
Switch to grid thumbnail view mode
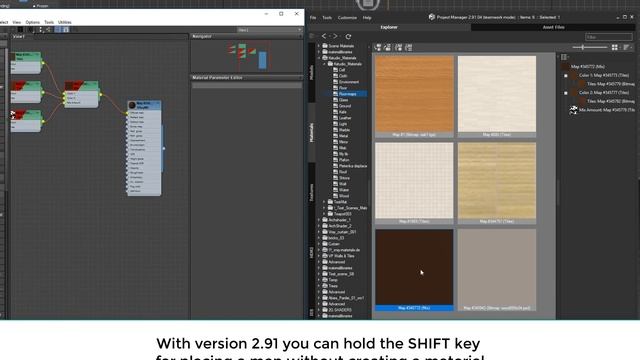615,48
